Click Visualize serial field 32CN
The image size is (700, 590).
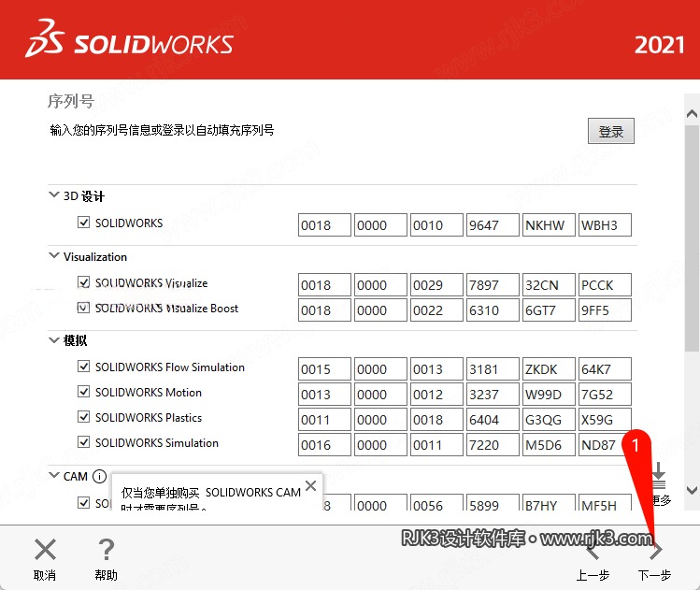tap(549, 284)
